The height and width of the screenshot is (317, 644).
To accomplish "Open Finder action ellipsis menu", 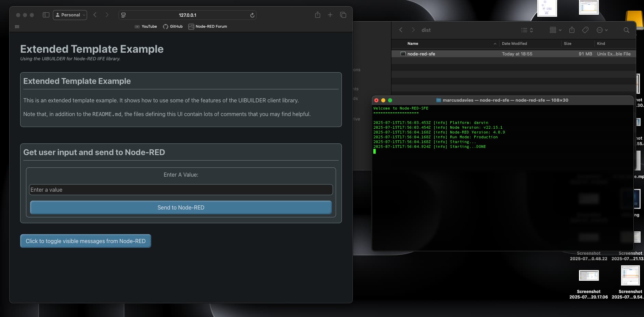I will coord(602,30).
